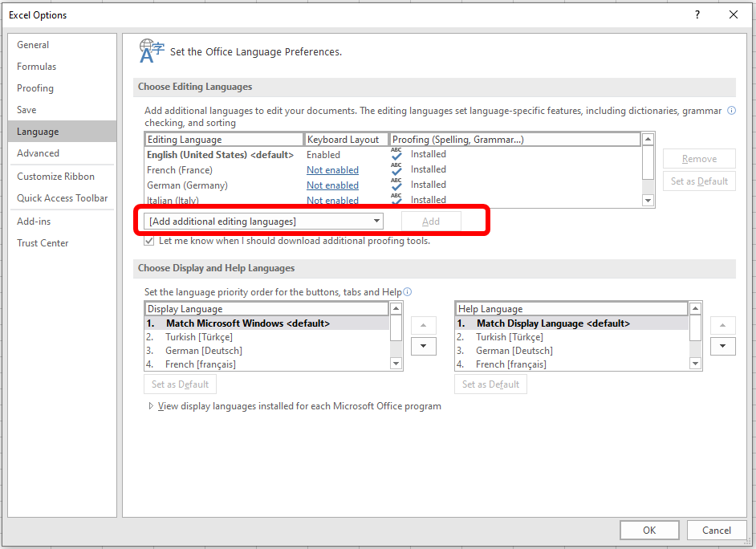Click the Add button next to language dropdown
Screen dimensions: 756x549
(x=431, y=222)
